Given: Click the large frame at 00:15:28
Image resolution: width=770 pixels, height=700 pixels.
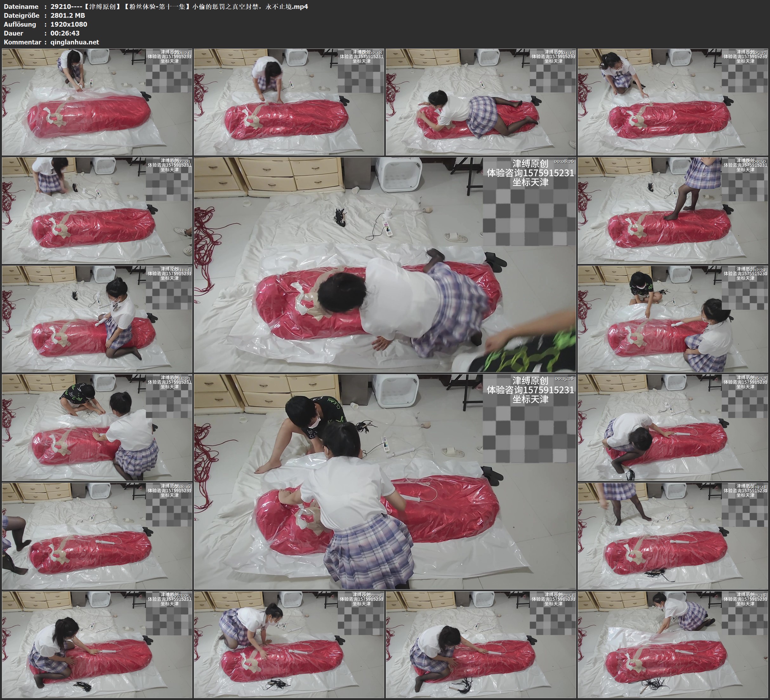Looking at the screenshot, I should (385, 481).
